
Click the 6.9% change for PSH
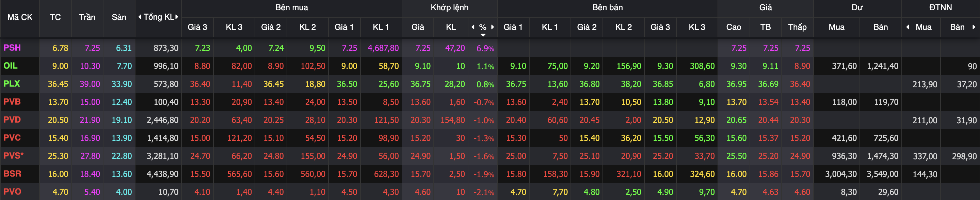point(485,48)
